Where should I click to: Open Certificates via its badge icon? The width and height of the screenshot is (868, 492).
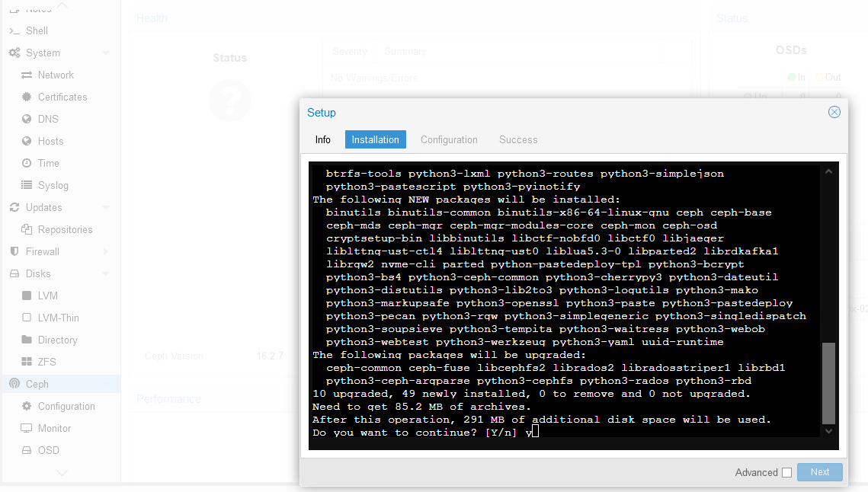(x=27, y=97)
